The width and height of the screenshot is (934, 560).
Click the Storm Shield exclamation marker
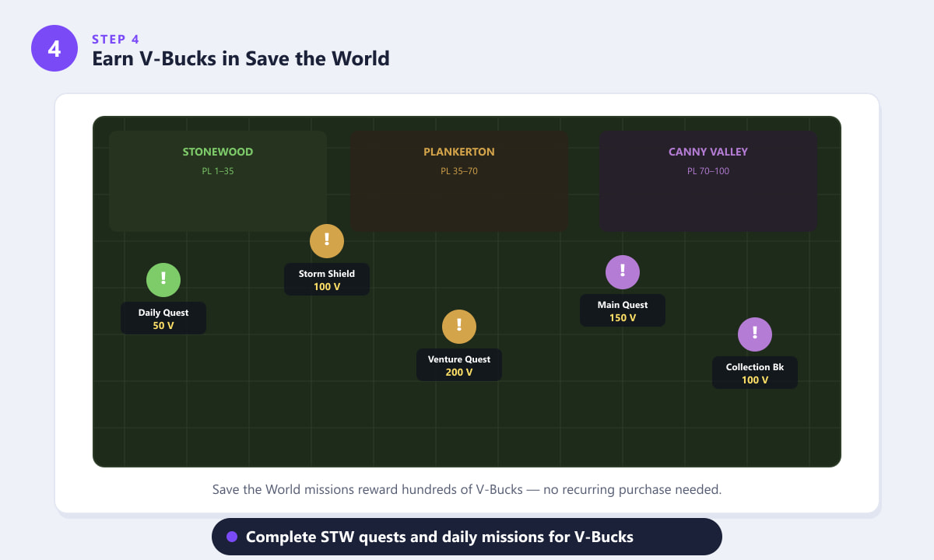point(327,241)
